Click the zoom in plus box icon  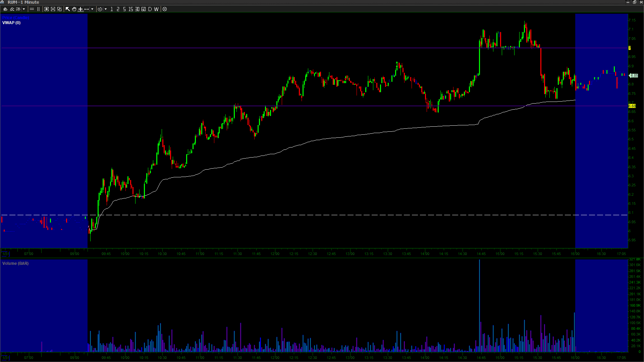(47, 9)
